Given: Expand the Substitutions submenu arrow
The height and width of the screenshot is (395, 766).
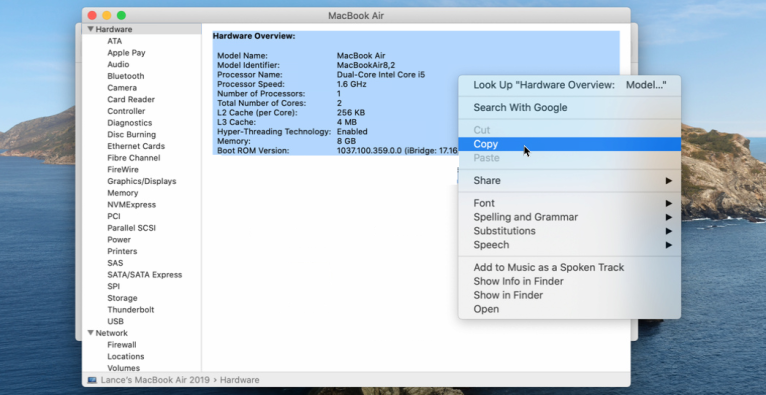Looking at the screenshot, I should click(x=669, y=231).
